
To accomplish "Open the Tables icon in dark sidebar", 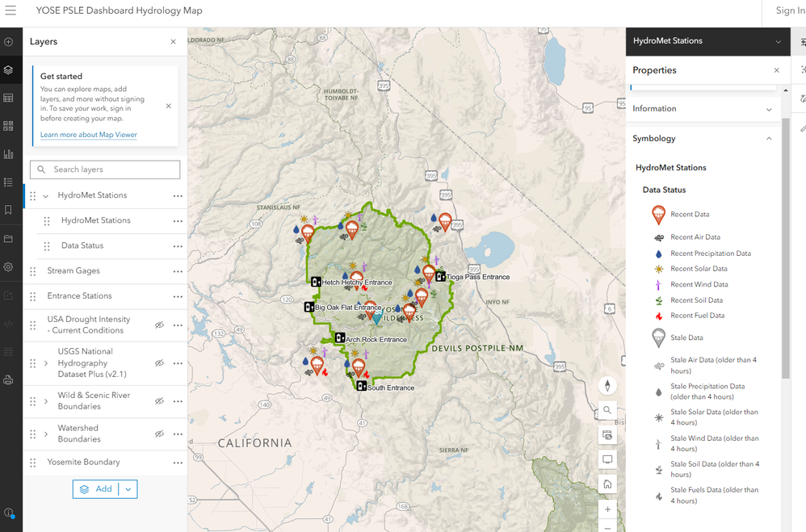I will 8,98.
